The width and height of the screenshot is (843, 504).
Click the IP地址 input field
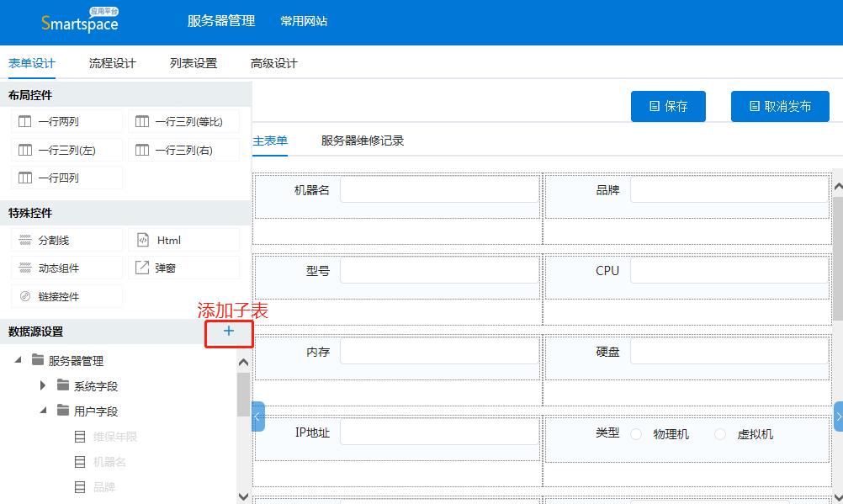click(x=440, y=432)
